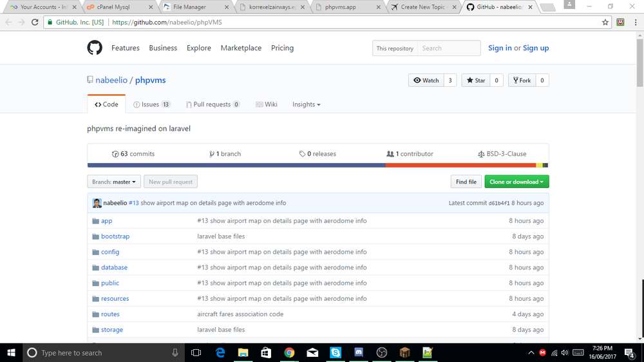This screenshot has height=362, width=644.
Task: Click the language color bar
Action: click(x=317, y=165)
